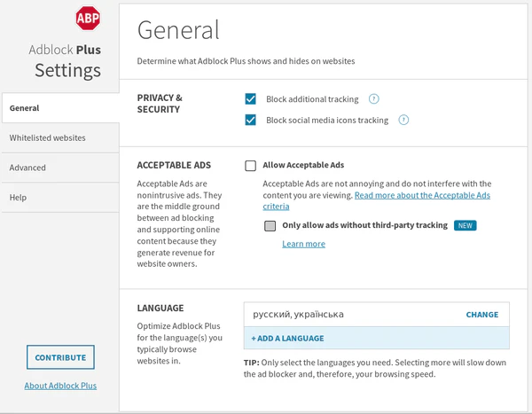Click the NEW badge next to third-party tracking
Image resolution: width=532 pixels, height=414 pixels.
coord(465,225)
